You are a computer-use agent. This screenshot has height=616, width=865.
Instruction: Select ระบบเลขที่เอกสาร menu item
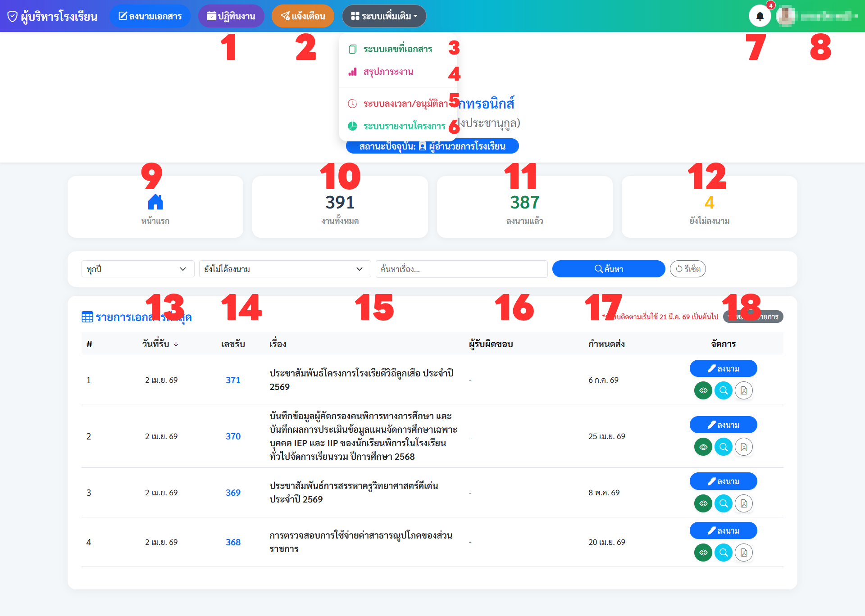point(397,49)
